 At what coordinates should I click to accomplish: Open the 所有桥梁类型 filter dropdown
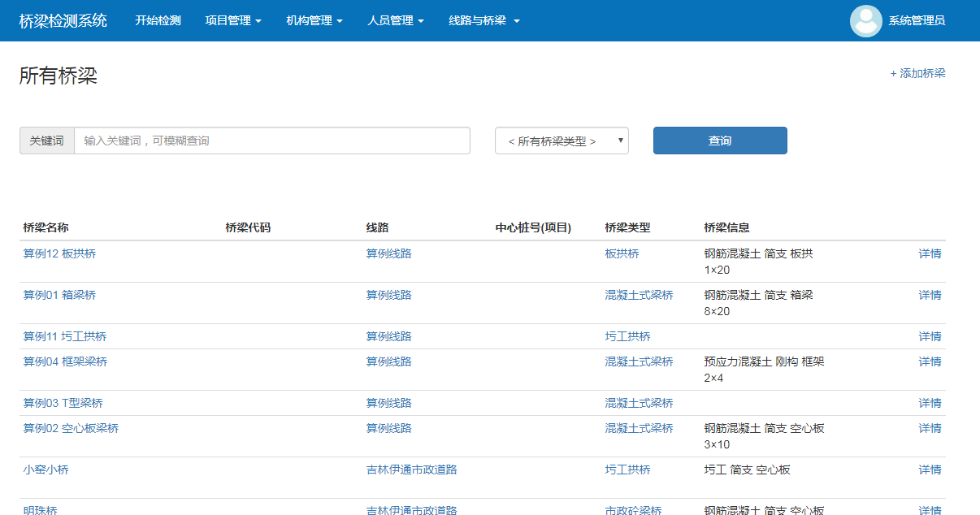562,141
